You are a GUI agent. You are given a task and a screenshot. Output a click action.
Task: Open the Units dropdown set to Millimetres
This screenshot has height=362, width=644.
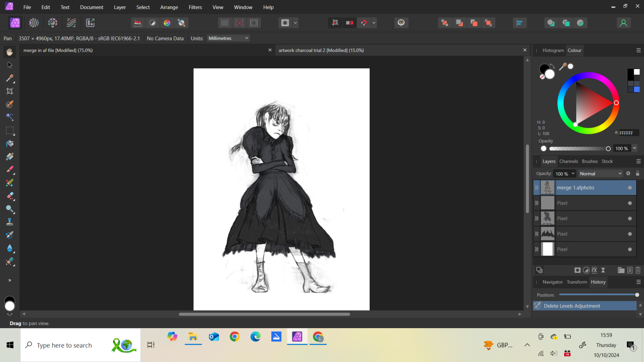coord(228,38)
